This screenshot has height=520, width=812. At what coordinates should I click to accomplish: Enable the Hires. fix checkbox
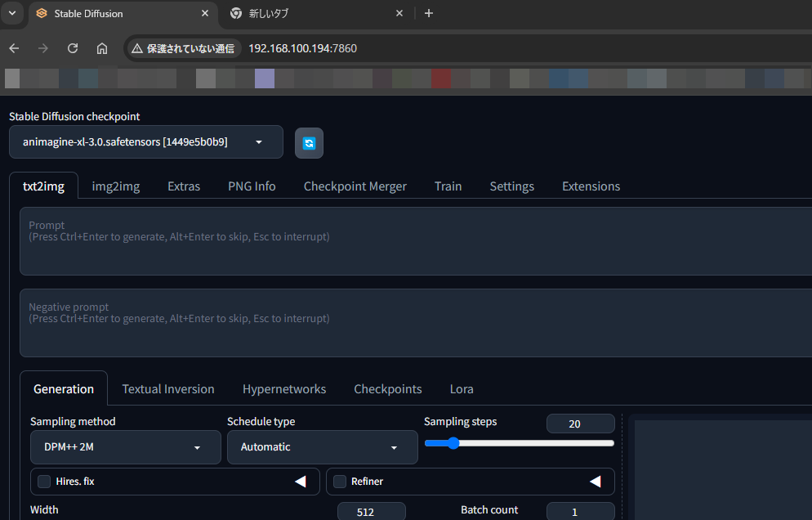pos(44,482)
